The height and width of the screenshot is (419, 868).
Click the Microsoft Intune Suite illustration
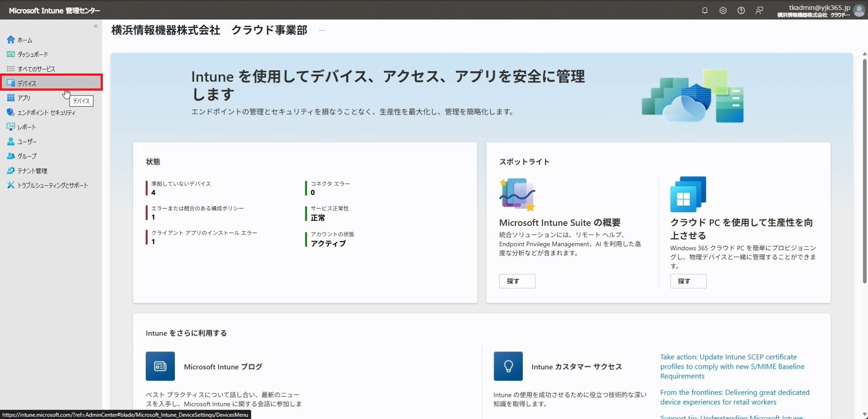click(517, 195)
